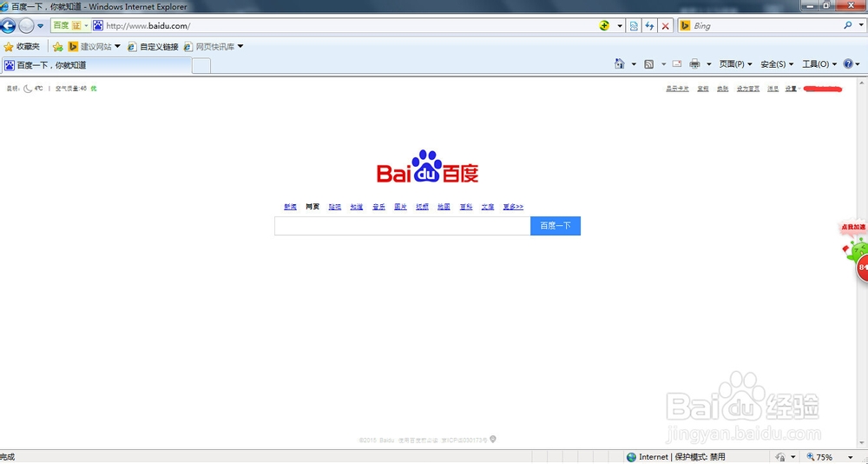
Task: Expand the address bar URL dropdown arrow
Action: (620, 26)
